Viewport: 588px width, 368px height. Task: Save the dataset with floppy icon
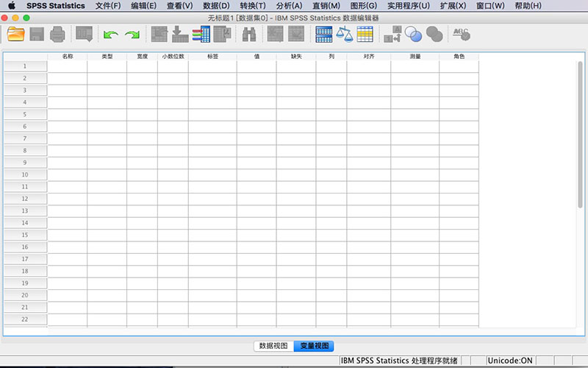(37, 34)
